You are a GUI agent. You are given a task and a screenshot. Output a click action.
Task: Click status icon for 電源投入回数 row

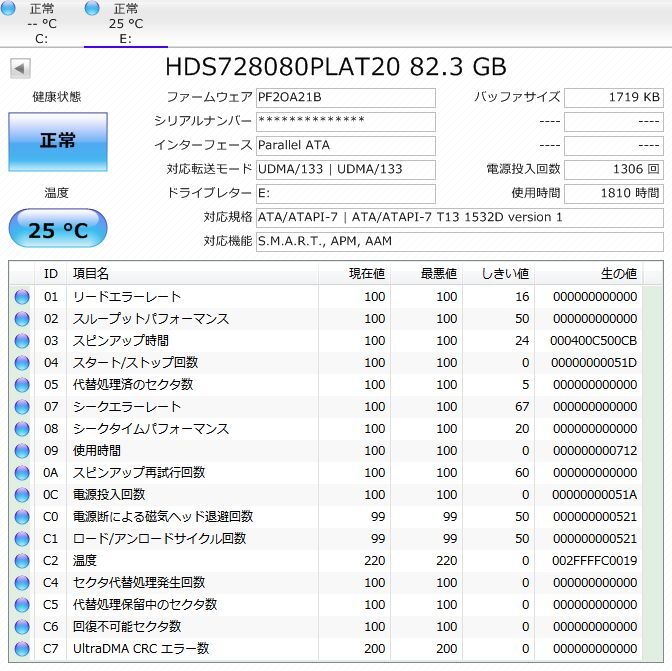click(x=22, y=495)
